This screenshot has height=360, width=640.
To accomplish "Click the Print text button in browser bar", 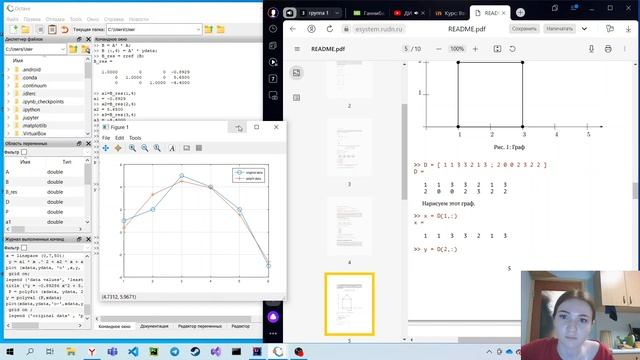I will coord(560,29).
